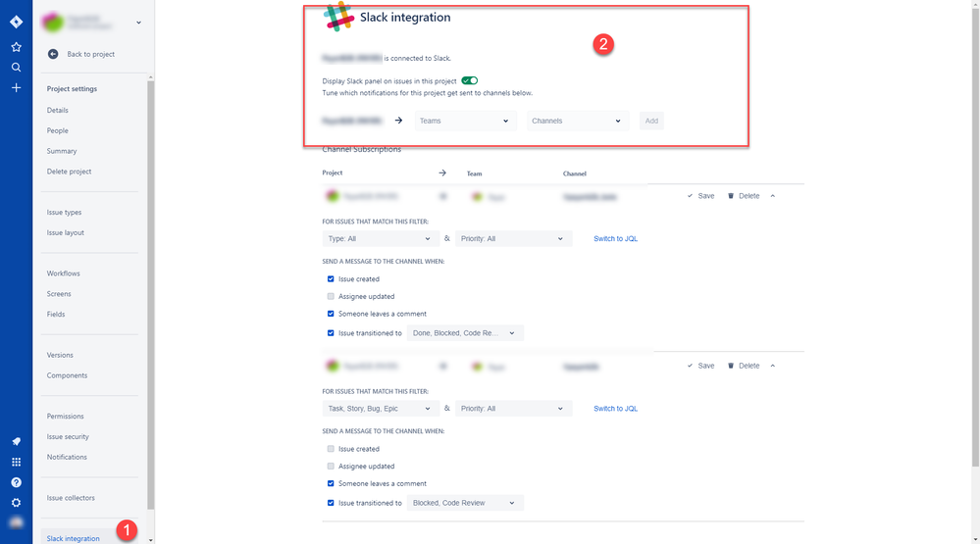The height and width of the screenshot is (544, 980).
Task: Open Issue collectors settings
Action: click(71, 498)
